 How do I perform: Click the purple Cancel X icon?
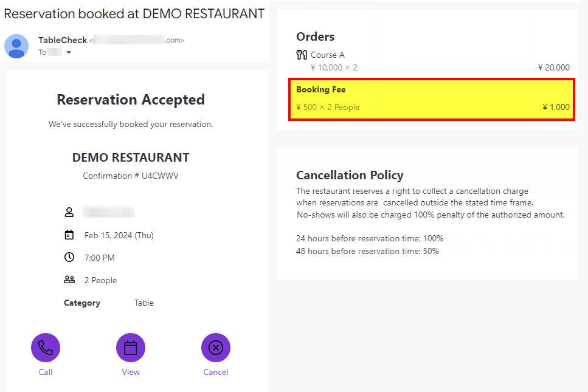216,348
